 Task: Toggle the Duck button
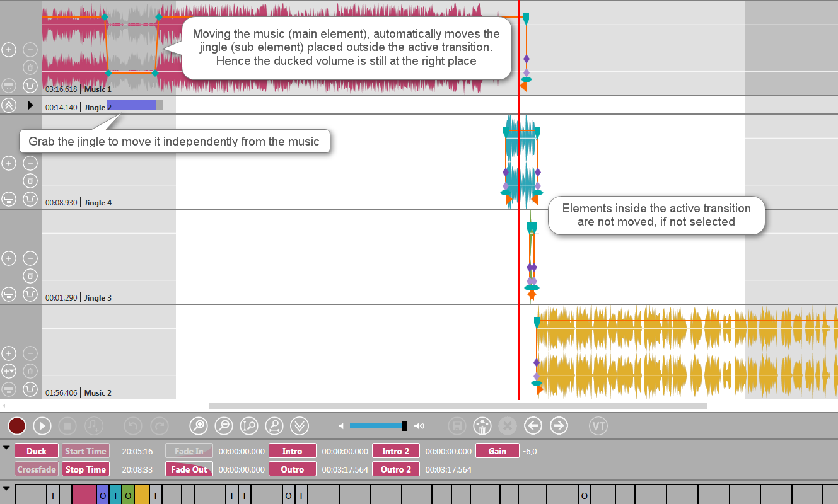pyautogui.click(x=37, y=451)
